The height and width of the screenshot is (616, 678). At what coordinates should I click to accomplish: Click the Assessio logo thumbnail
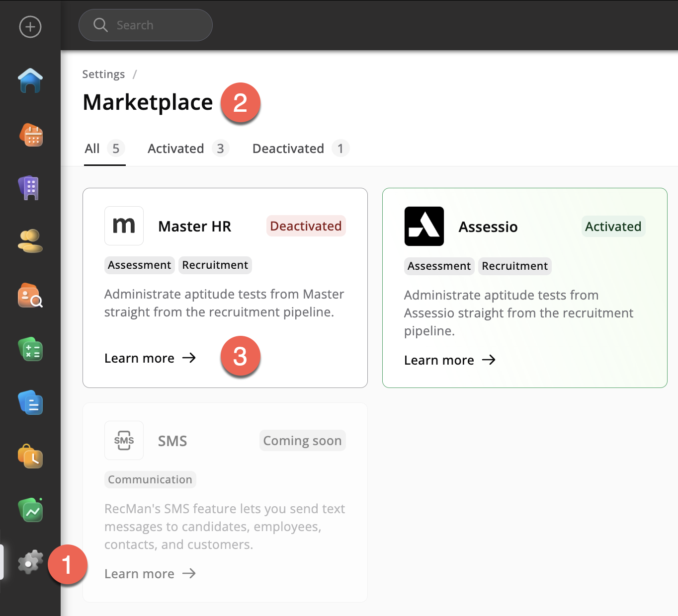tap(424, 227)
